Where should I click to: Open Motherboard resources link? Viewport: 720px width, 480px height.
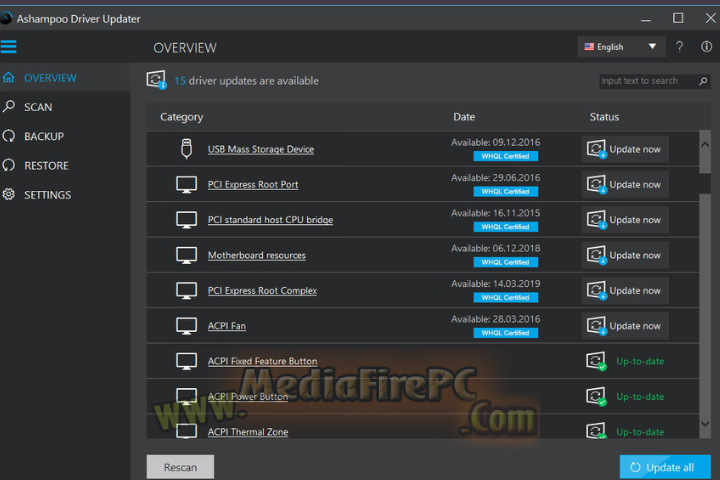click(x=257, y=255)
